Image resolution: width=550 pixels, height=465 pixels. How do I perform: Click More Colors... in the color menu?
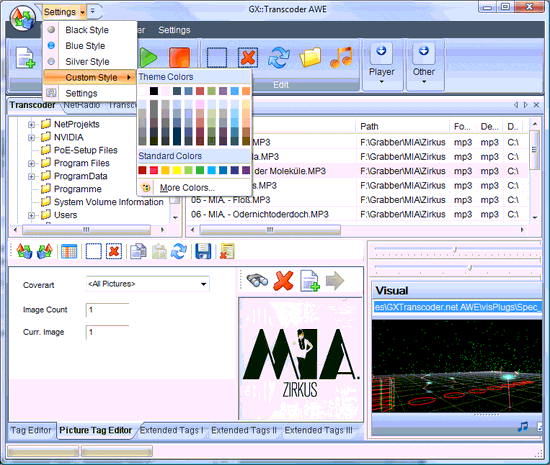click(x=187, y=188)
